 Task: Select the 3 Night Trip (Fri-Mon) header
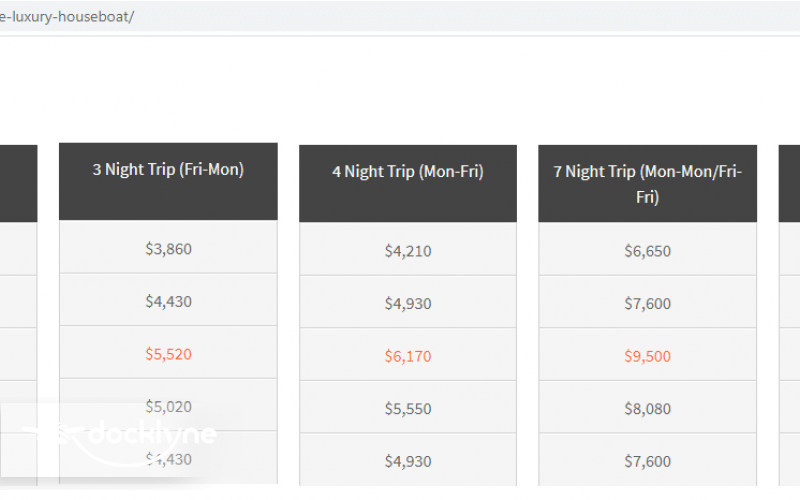(168, 170)
